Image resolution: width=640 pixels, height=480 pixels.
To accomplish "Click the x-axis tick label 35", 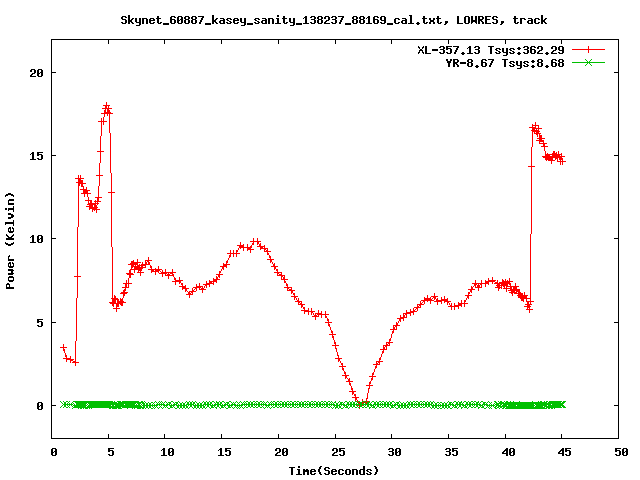I will click(451, 452).
